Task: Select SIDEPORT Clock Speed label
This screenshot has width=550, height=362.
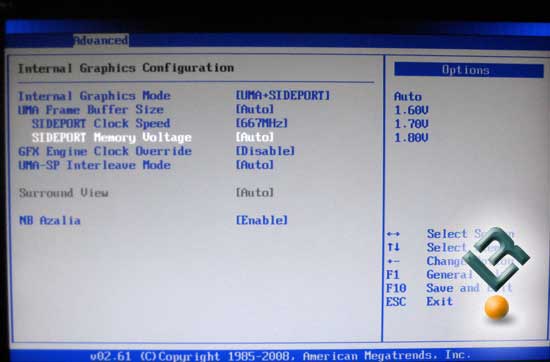Action: pos(101,123)
